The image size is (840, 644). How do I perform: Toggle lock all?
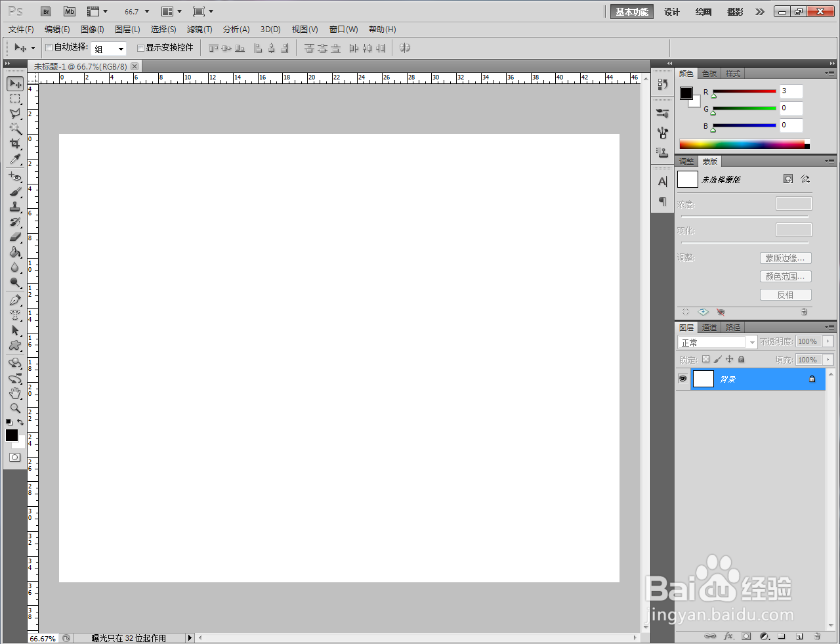tap(742, 359)
